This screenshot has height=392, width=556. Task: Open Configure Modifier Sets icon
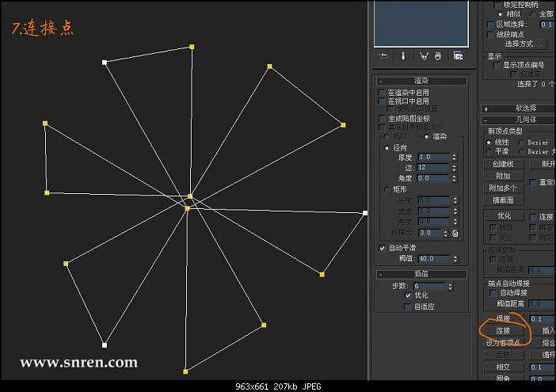coord(458,56)
